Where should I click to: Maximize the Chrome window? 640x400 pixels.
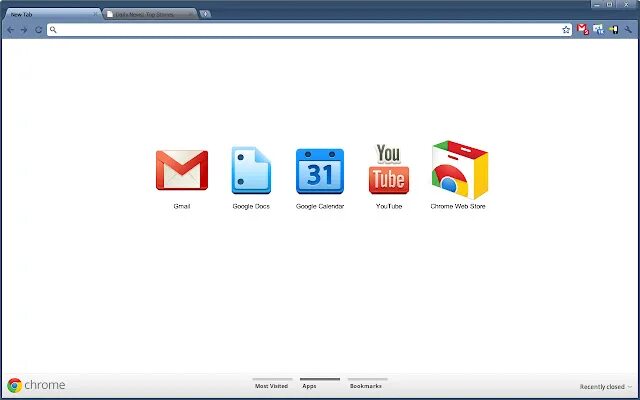coord(609,4)
